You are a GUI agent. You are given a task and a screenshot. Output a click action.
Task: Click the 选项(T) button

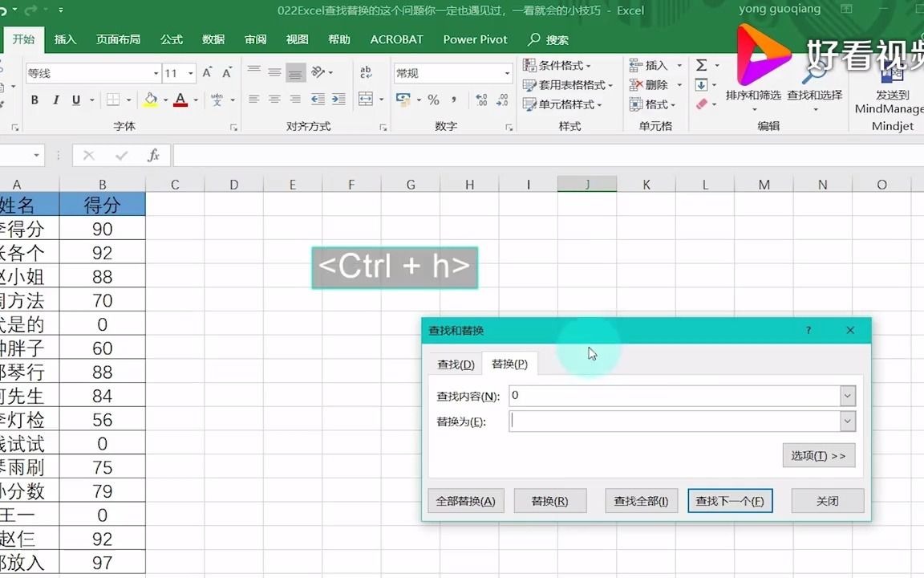tap(818, 455)
